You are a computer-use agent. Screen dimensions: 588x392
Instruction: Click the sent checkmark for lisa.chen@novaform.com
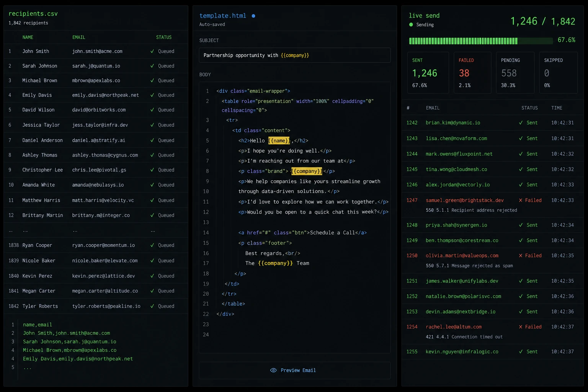521,138
